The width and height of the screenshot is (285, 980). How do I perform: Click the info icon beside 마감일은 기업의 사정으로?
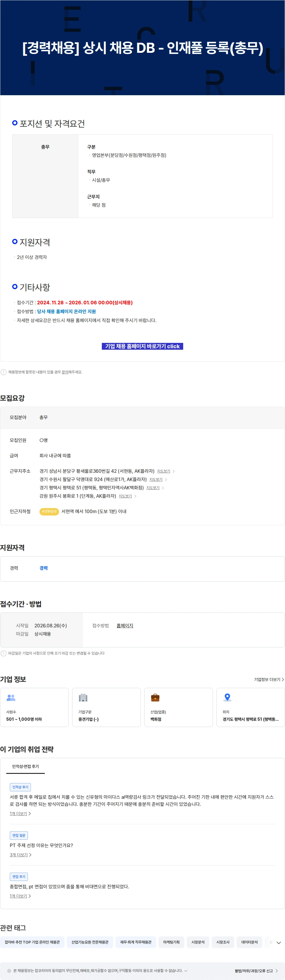click(4, 653)
